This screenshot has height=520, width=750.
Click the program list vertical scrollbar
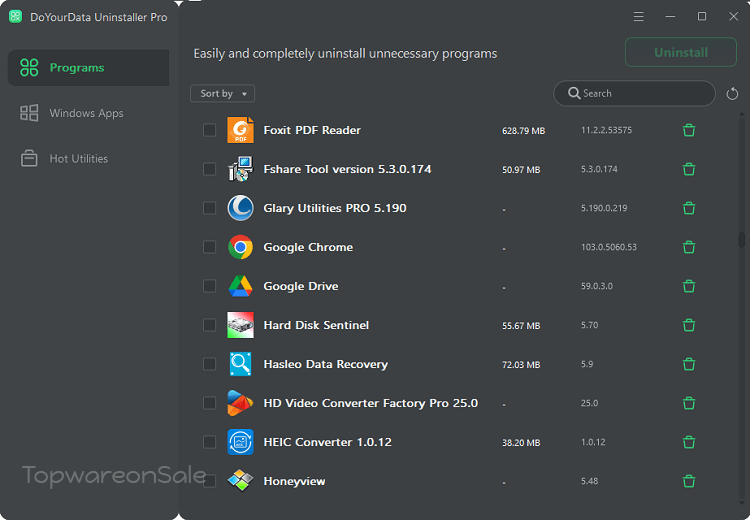(741, 240)
